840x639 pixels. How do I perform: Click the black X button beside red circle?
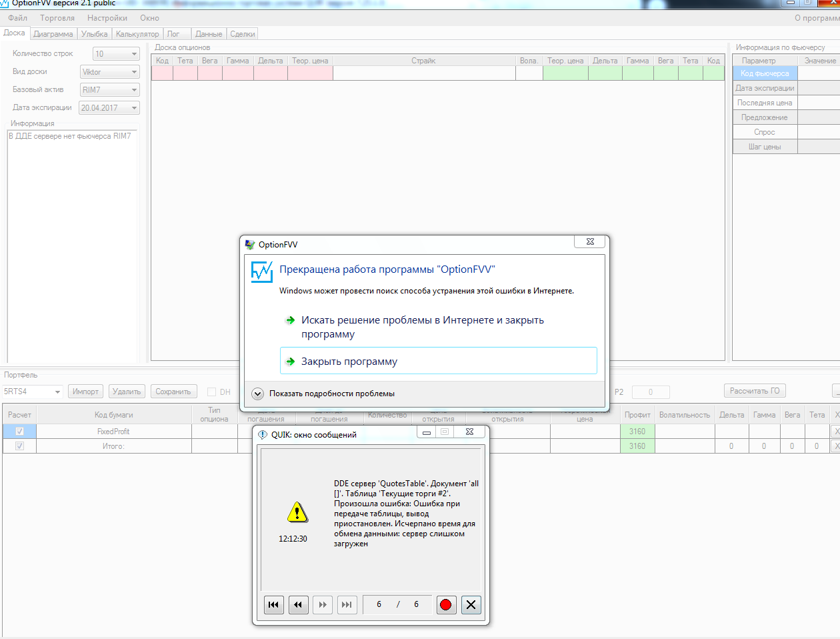[471, 605]
